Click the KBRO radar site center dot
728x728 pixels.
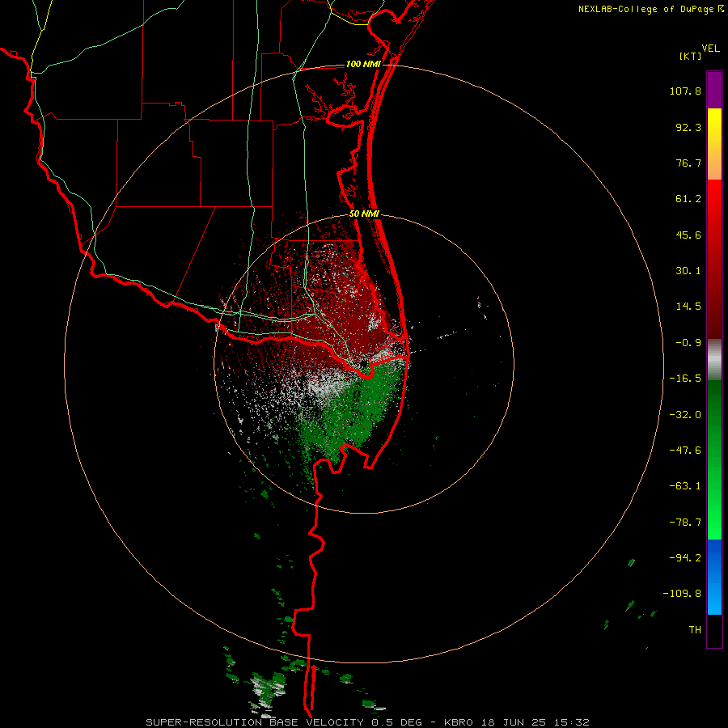(363, 363)
